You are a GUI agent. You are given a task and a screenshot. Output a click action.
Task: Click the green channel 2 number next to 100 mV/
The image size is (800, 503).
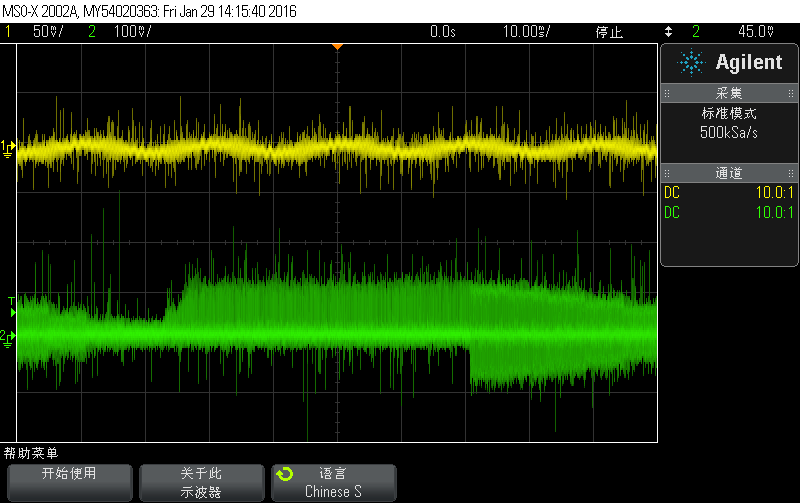[x=92, y=32]
